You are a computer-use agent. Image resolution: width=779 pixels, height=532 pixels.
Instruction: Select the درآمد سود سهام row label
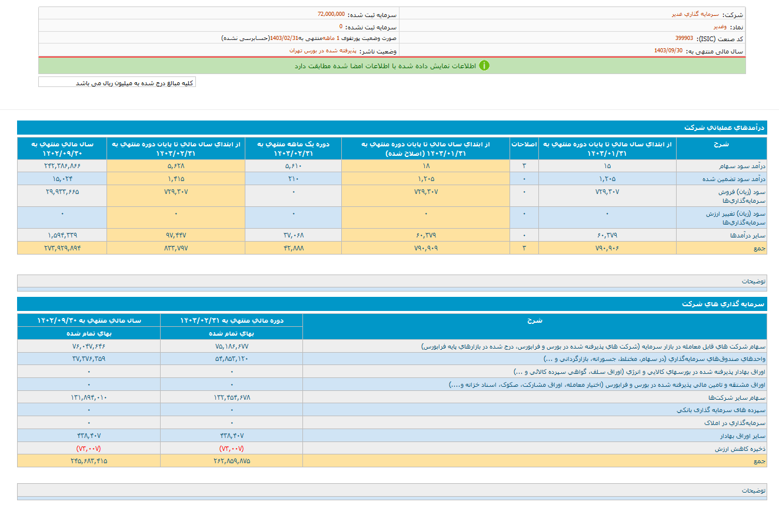742,166
